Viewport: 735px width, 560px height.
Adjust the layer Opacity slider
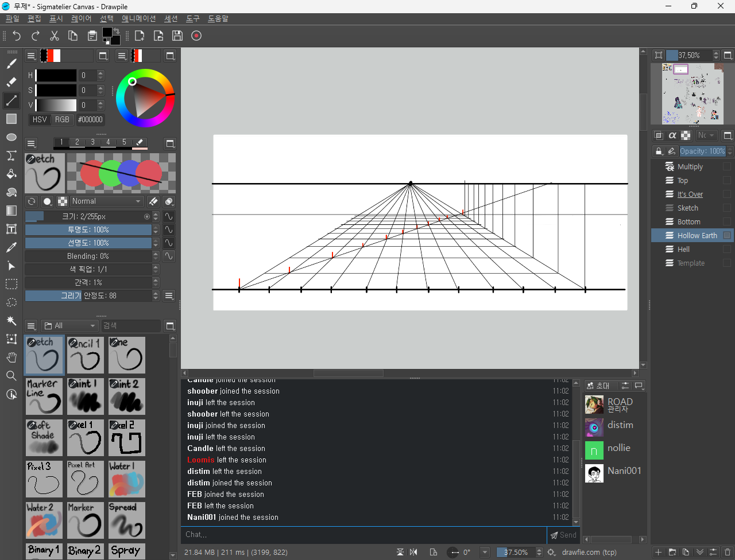(x=702, y=151)
